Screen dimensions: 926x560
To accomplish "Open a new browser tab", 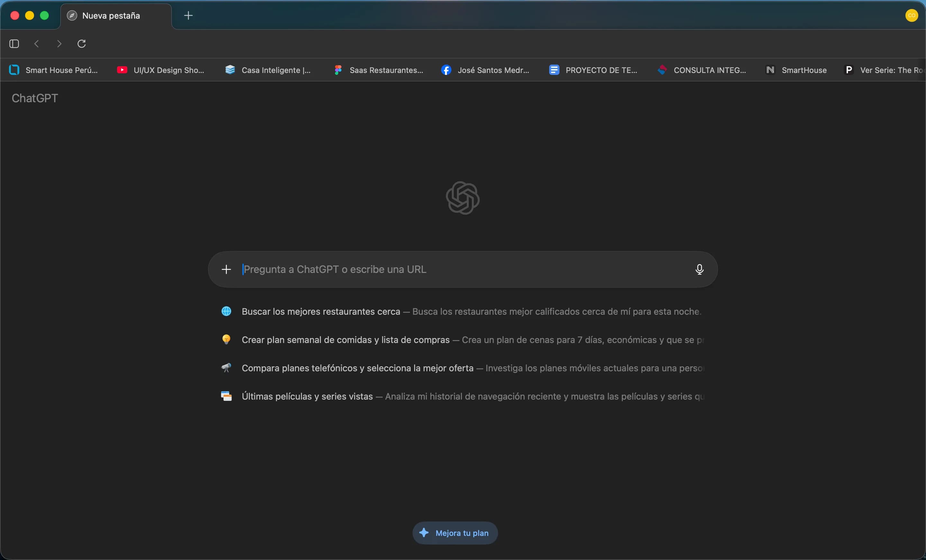I will (x=188, y=15).
